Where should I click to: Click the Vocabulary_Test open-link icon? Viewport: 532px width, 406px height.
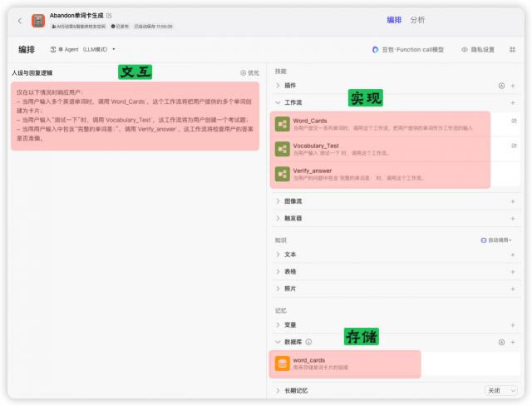(x=513, y=146)
